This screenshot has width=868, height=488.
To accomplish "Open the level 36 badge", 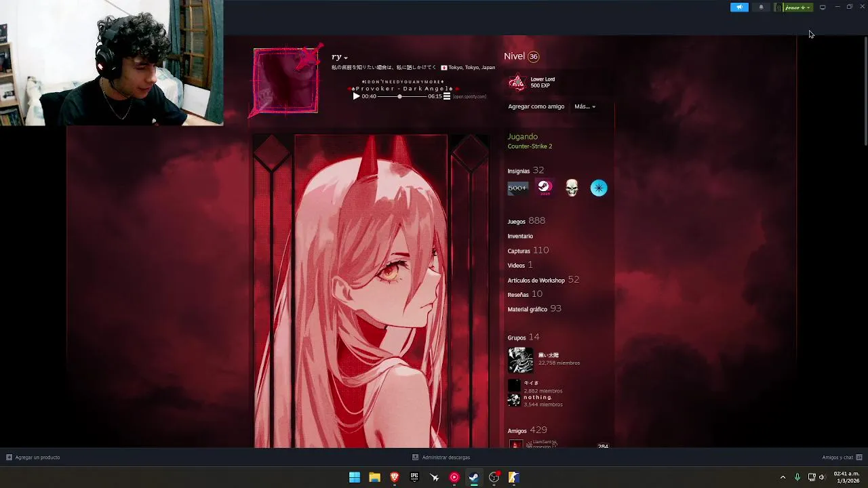I will pos(534,57).
